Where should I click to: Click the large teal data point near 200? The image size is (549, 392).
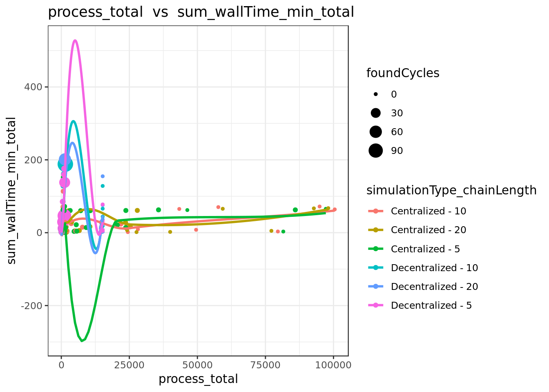[x=65, y=164]
